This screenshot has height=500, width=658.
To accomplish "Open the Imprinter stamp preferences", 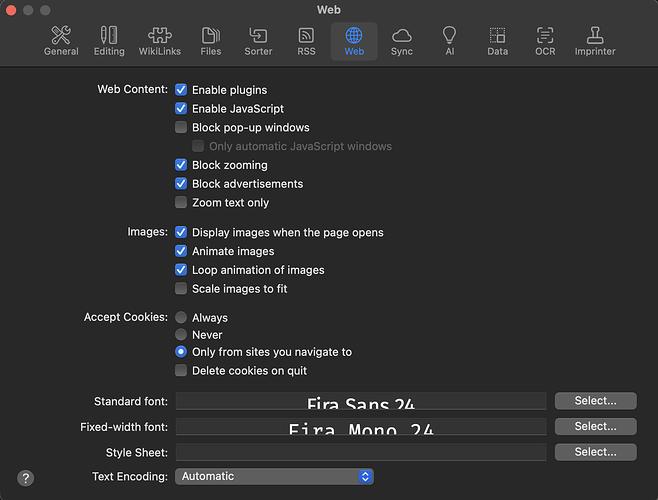I will (x=595, y=41).
